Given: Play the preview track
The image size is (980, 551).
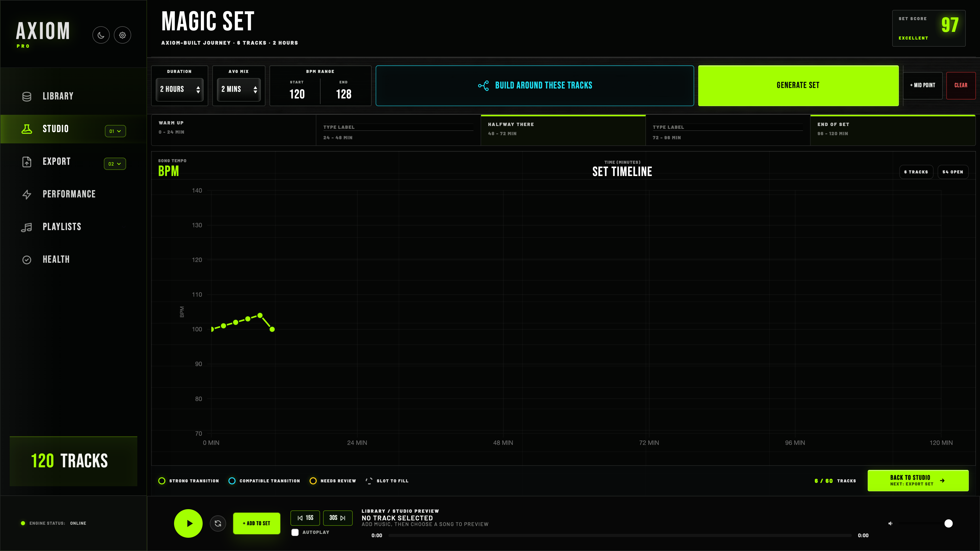Looking at the screenshot, I should [x=188, y=523].
